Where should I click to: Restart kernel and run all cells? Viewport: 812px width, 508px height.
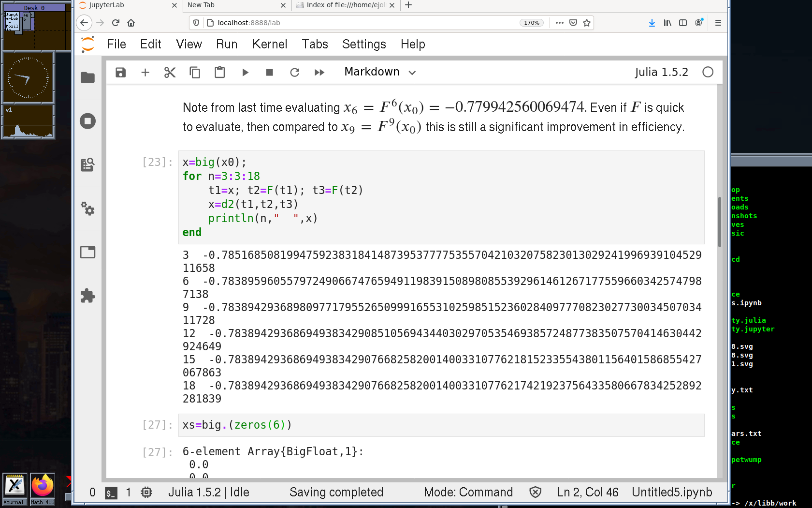point(319,73)
